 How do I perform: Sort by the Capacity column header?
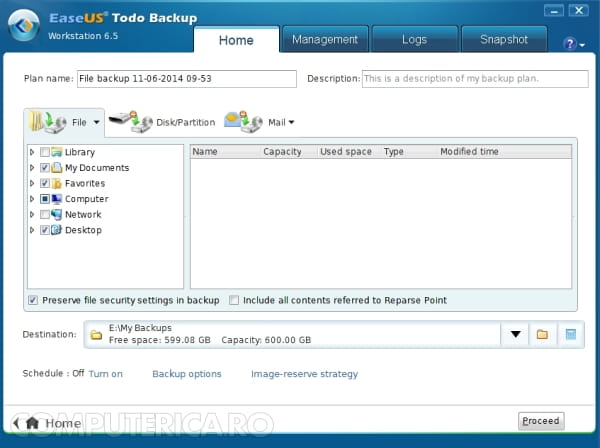pyautogui.click(x=282, y=152)
